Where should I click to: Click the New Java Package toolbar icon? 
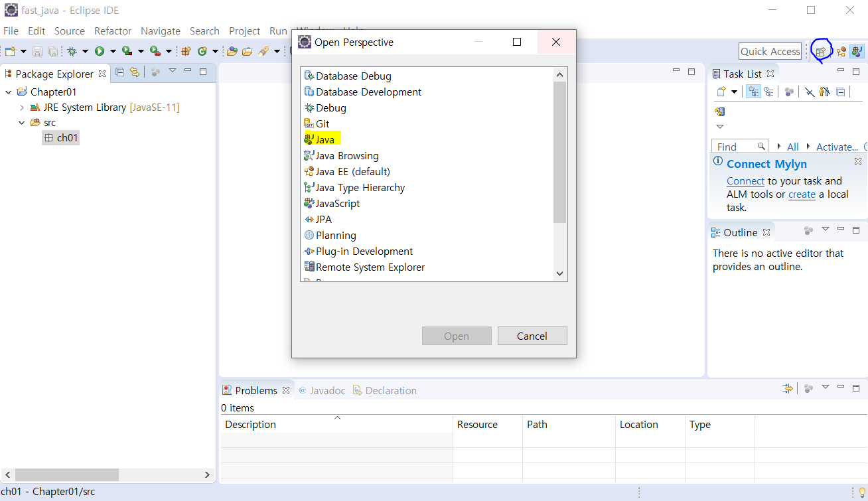186,51
